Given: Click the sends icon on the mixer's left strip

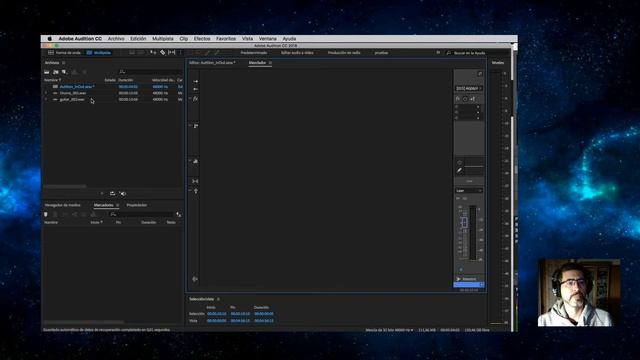Looking at the screenshot, I should pos(196,126).
